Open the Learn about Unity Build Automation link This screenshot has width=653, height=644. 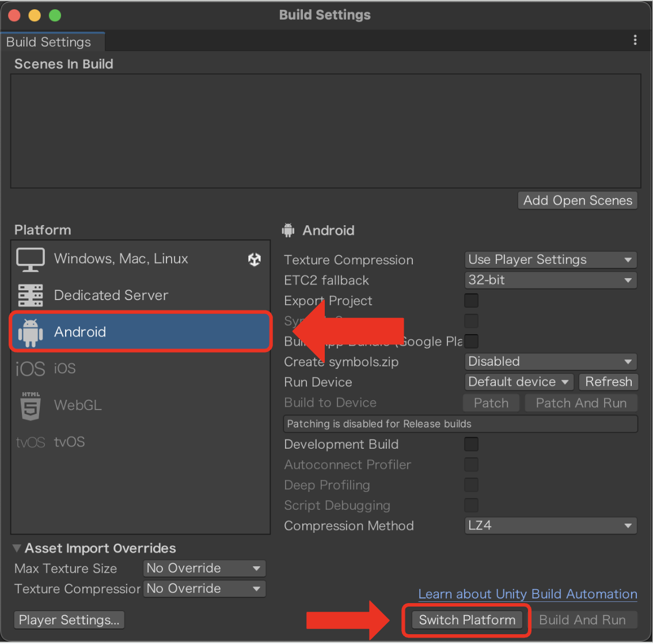click(x=527, y=594)
